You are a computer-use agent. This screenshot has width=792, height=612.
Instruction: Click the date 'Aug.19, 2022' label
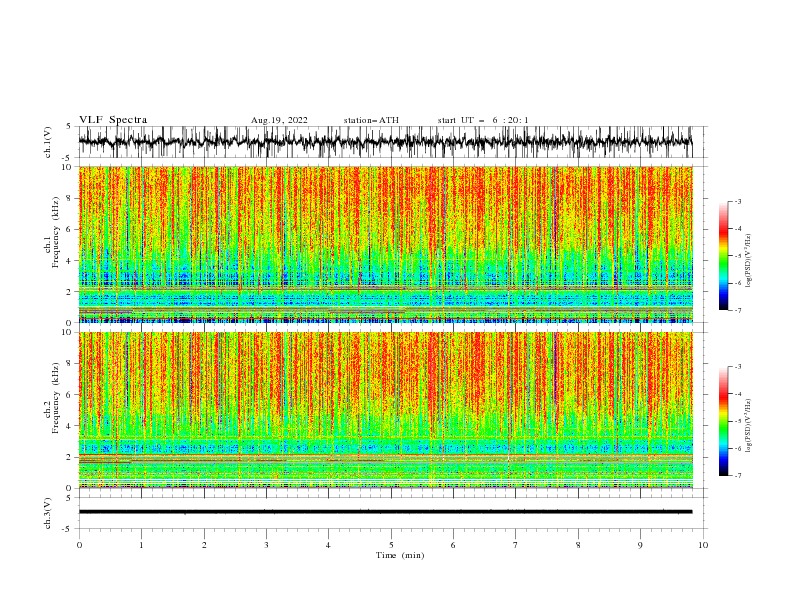[x=279, y=120]
